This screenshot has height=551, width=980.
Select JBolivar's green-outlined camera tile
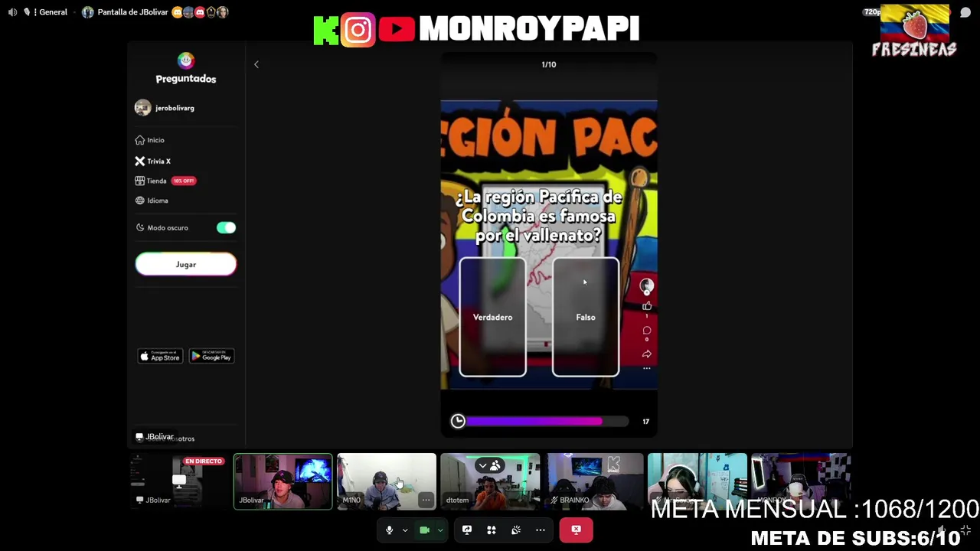click(283, 481)
